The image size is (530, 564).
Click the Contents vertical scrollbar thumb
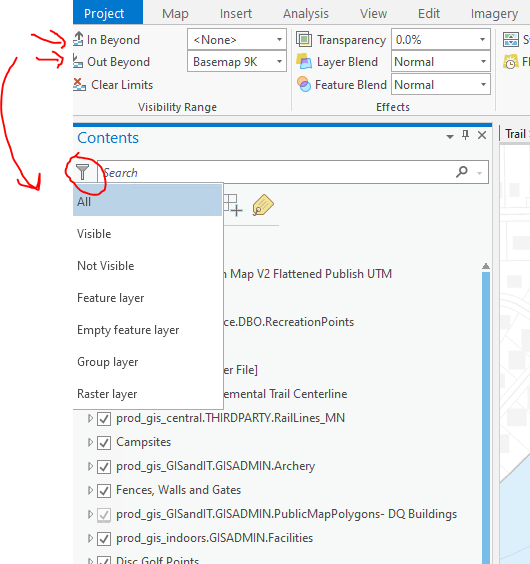486,417
